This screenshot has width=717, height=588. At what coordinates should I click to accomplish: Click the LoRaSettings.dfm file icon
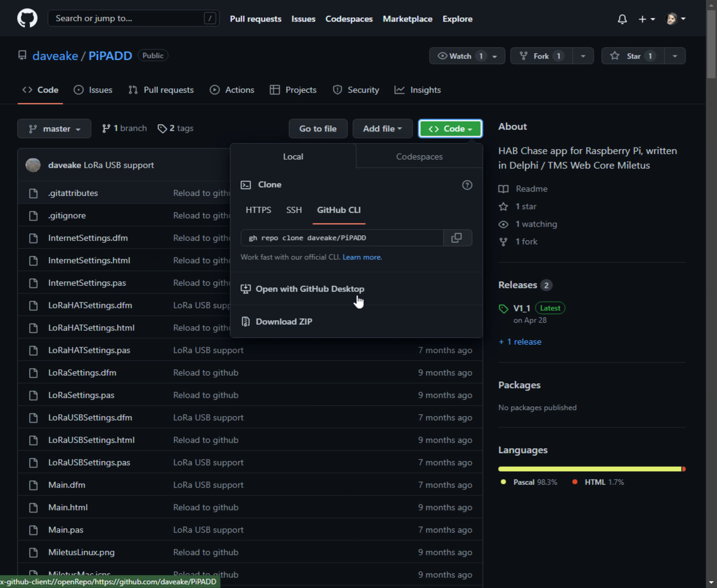point(33,373)
